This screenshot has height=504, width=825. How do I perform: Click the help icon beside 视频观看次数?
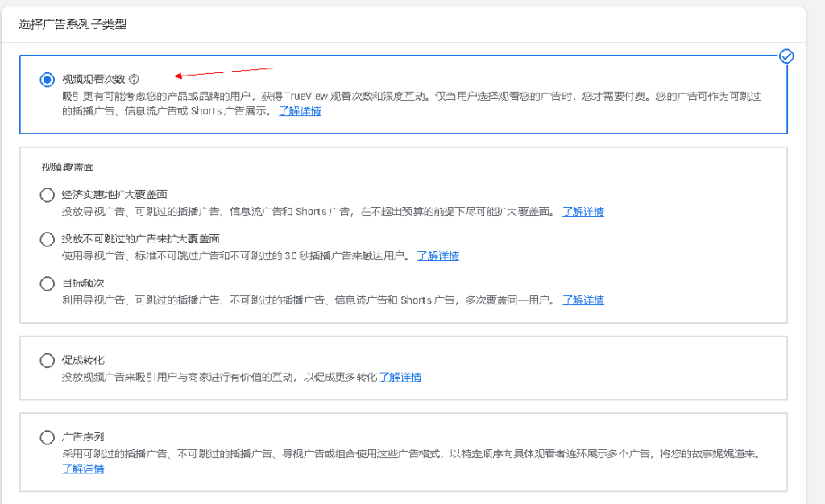click(134, 79)
